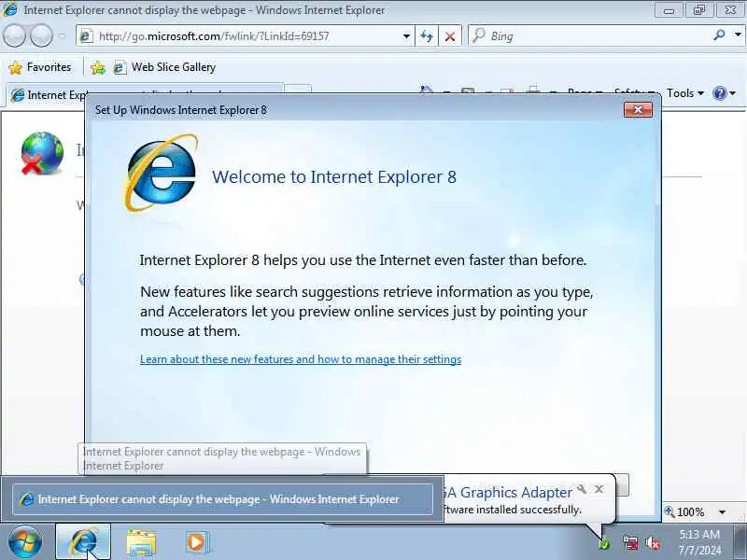Launch Windows Media Player from taskbar
The image size is (747, 560).
[x=196, y=542]
